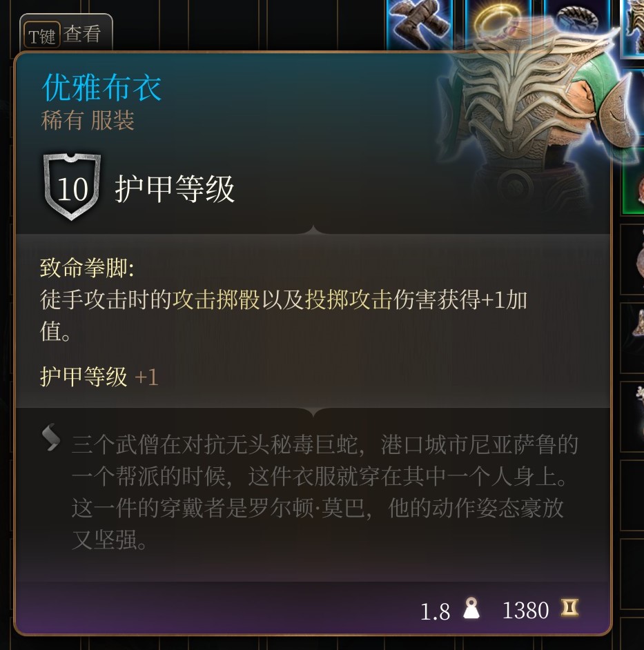This screenshot has height=650, width=644.
Task: Click the lore scroll icon beside the description
Action: coord(51,437)
